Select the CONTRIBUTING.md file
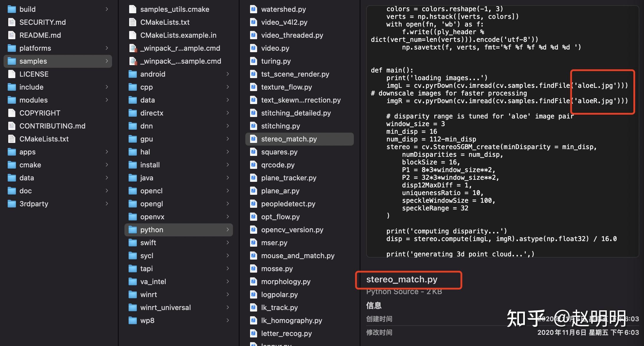This screenshot has height=346, width=644. [52, 126]
